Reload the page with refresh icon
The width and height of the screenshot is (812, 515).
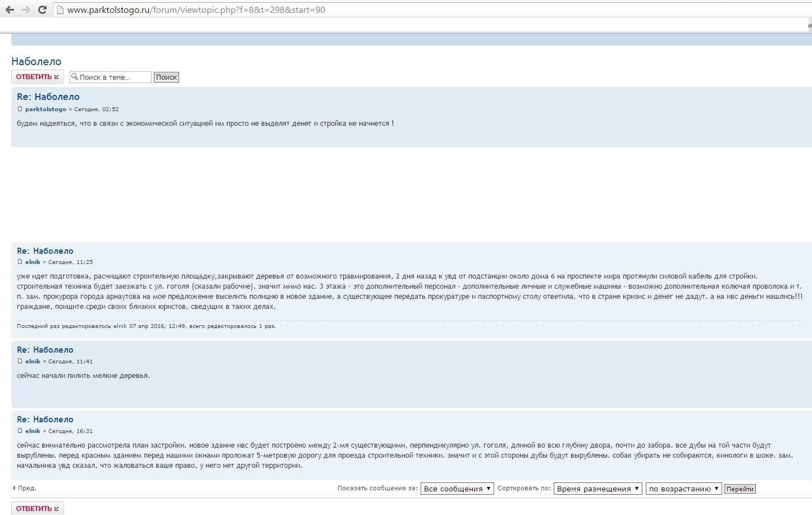click(x=42, y=10)
